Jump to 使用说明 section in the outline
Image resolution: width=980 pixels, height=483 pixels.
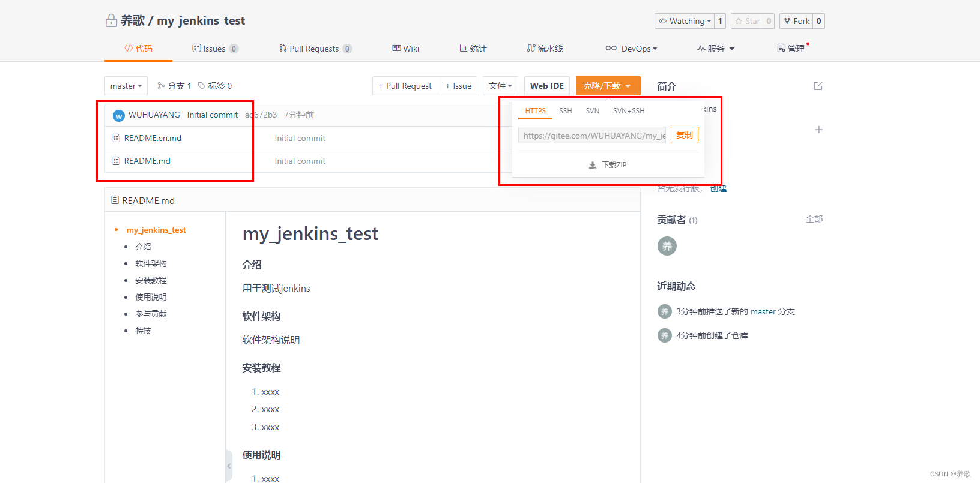(151, 297)
